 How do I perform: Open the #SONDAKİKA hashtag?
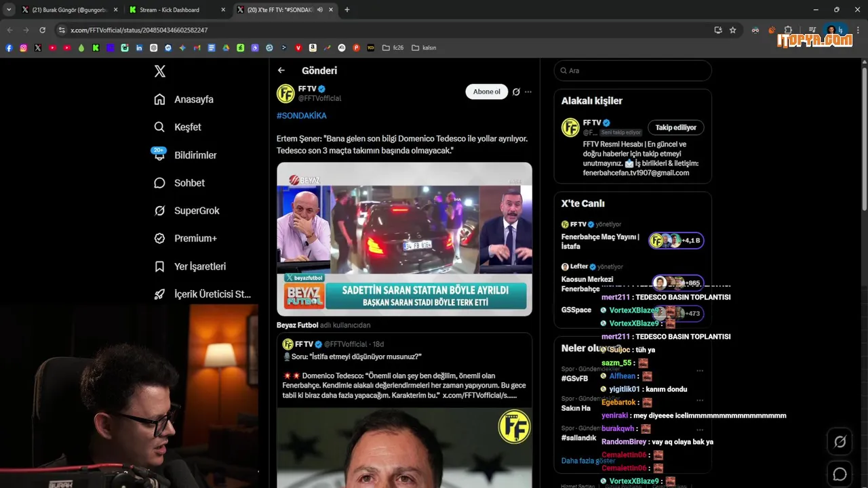click(x=301, y=116)
